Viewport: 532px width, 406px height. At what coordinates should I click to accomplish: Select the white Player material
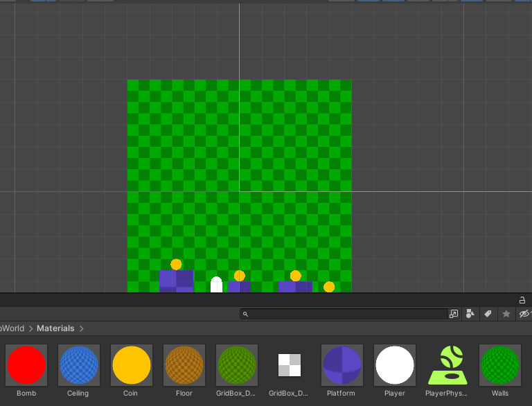395,365
